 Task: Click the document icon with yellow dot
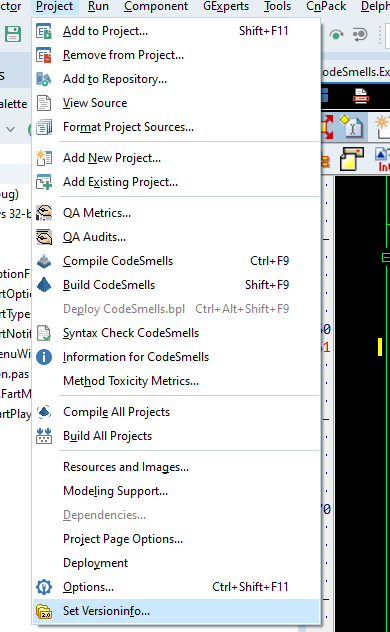(x=352, y=127)
